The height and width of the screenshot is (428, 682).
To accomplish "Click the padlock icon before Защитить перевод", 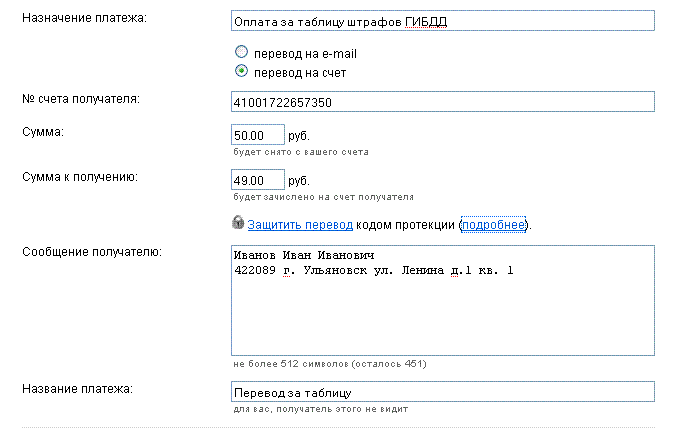I will [237, 222].
